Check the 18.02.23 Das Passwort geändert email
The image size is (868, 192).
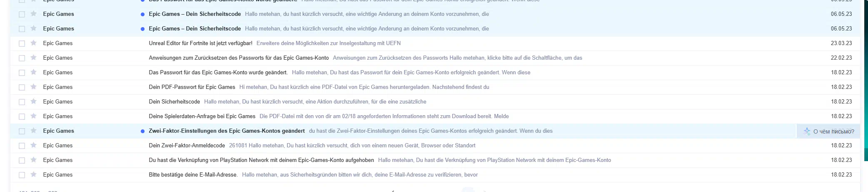pyautogui.click(x=22, y=73)
